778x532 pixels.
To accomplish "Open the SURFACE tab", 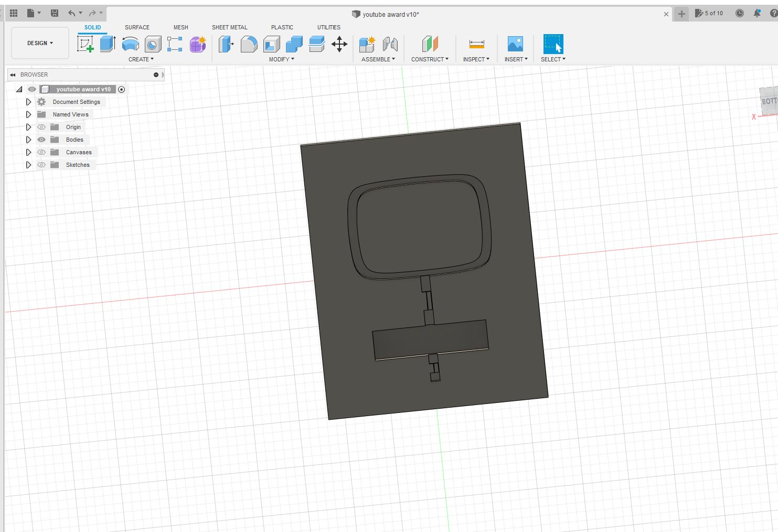I will point(137,27).
